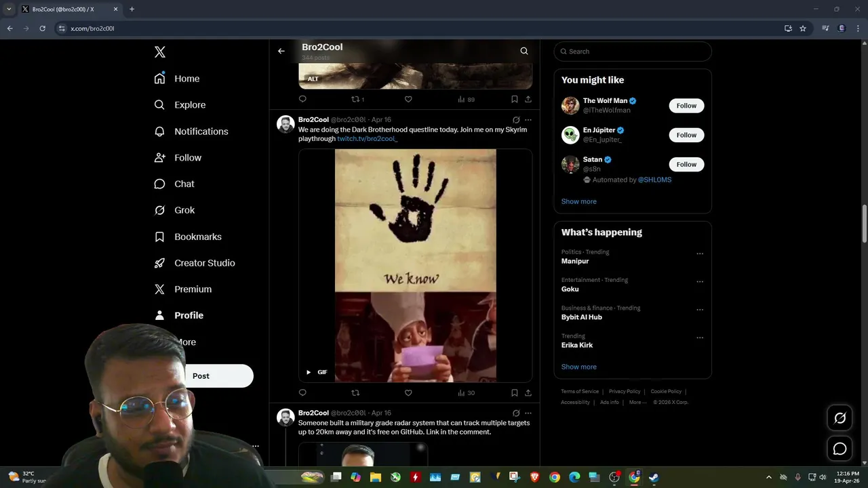
Task: Open The Wolf Man's avatar
Action: pyautogui.click(x=570, y=106)
